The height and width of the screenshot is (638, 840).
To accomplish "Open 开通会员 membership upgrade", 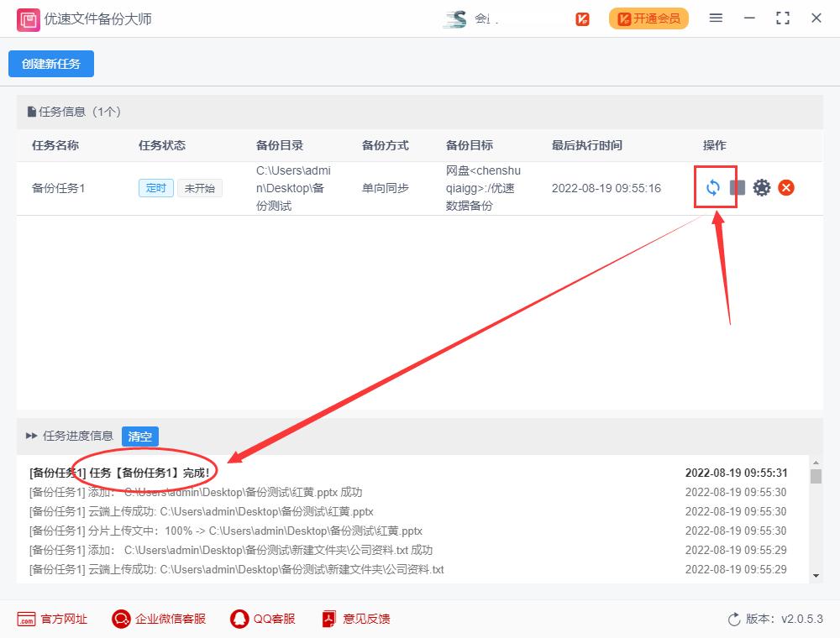I will [648, 18].
